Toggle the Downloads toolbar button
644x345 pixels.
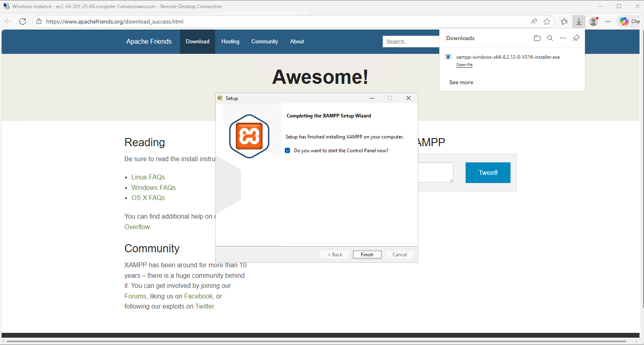pos(579,21)
